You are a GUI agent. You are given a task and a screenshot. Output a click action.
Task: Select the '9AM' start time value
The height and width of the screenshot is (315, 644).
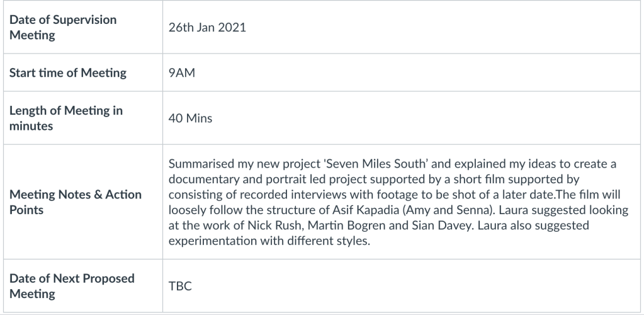click(x=182, y=73)
